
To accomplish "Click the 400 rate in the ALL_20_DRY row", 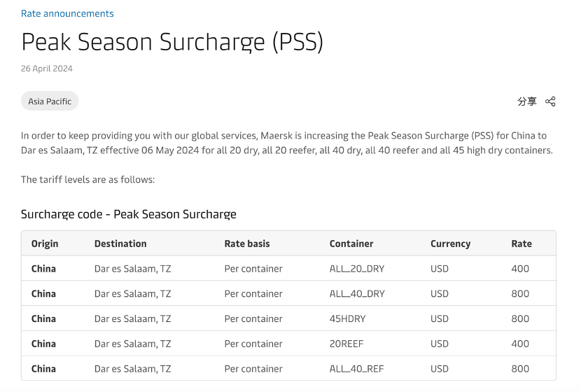I will [520, 269].
